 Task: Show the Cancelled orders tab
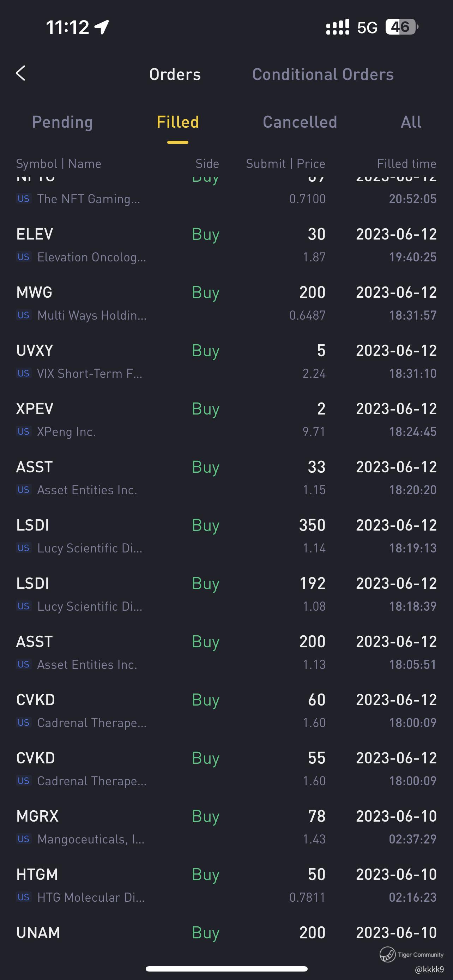coord(300,122)
